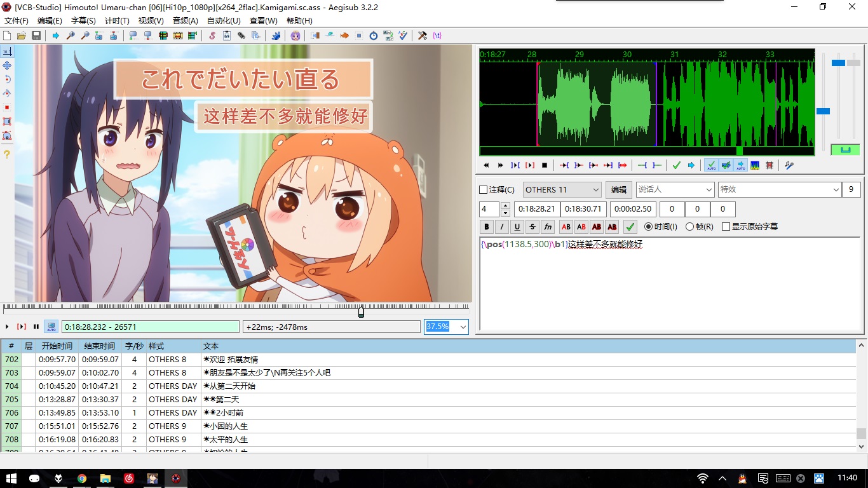
Task: Open the Spell checker icon
Action: point(403,36)
